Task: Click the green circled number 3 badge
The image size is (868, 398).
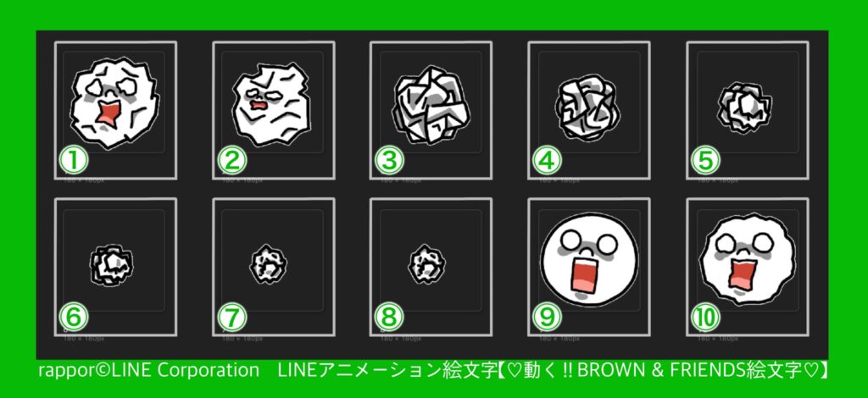Action: [389, 161]
